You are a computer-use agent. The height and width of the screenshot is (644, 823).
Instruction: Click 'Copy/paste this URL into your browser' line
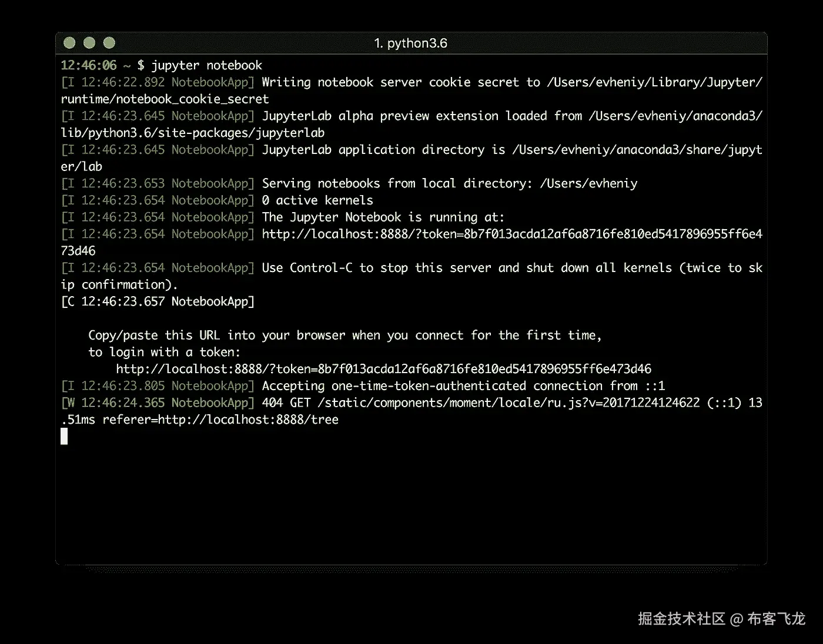tap(345, 336)
